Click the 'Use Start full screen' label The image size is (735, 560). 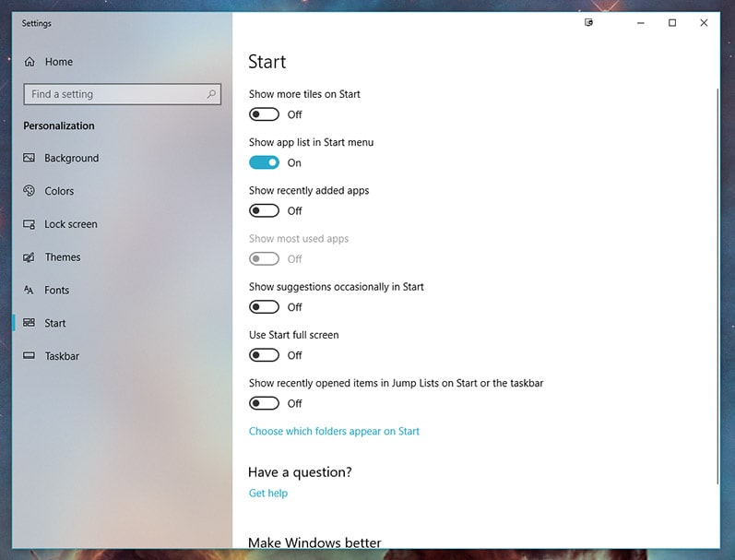click(x=294, y=335)
